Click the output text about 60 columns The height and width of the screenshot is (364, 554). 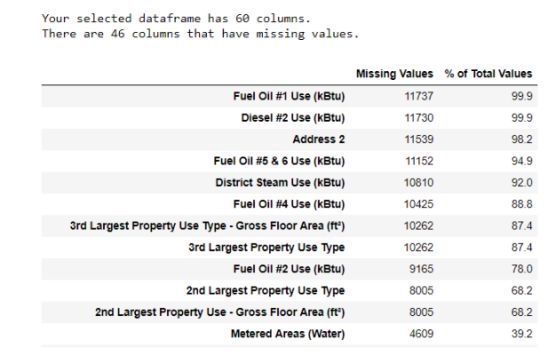click(x=176, y=18)
